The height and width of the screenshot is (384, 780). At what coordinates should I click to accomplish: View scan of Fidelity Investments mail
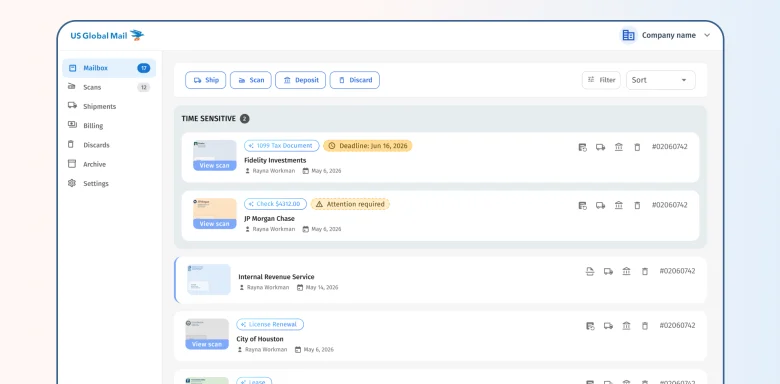[x=214, y=166]
